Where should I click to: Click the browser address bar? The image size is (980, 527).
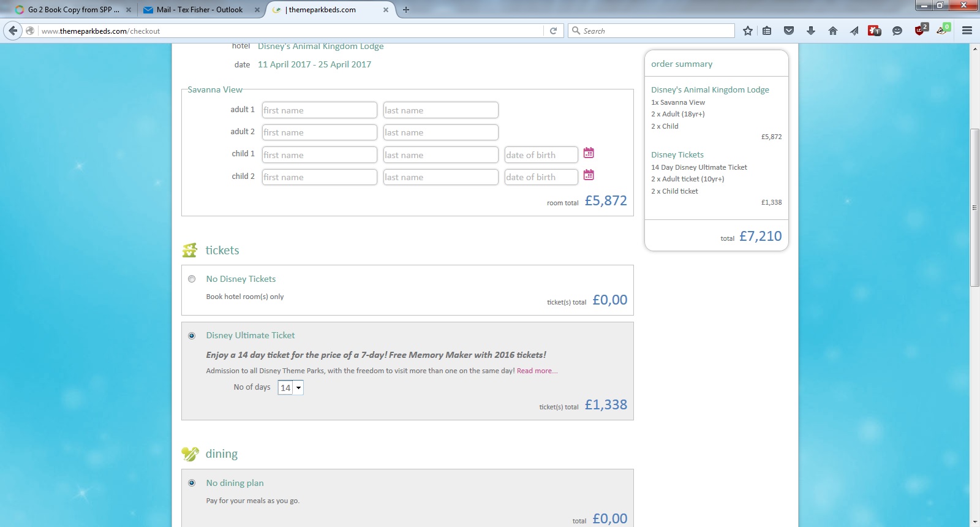[291, 31]
